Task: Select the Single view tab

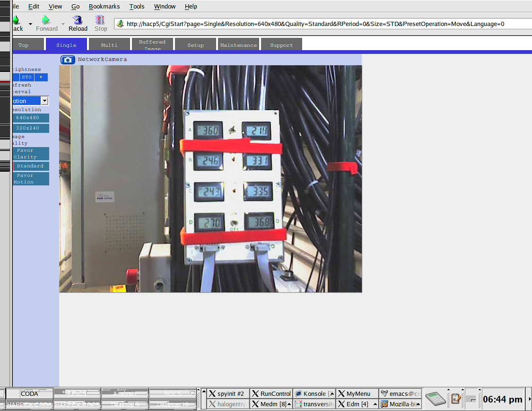Action: pyautogui.click(x=66, y=44)
